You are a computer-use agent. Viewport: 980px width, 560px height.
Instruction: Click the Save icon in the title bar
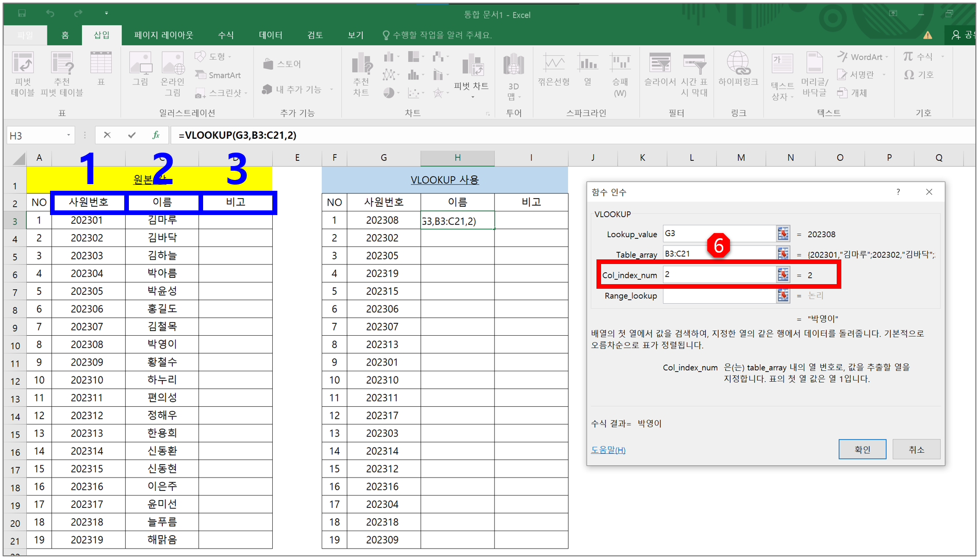pos(22,13)
